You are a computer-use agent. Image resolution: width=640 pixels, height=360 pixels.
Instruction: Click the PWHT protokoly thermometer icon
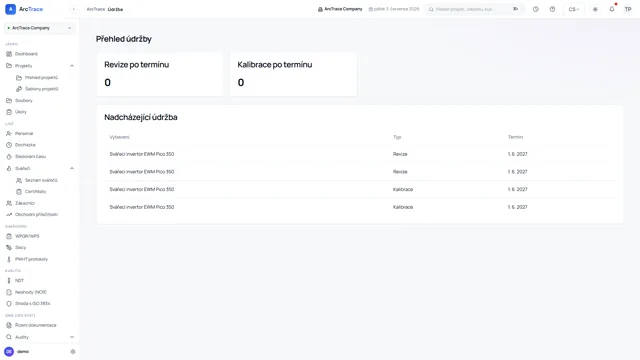point(9,259)
